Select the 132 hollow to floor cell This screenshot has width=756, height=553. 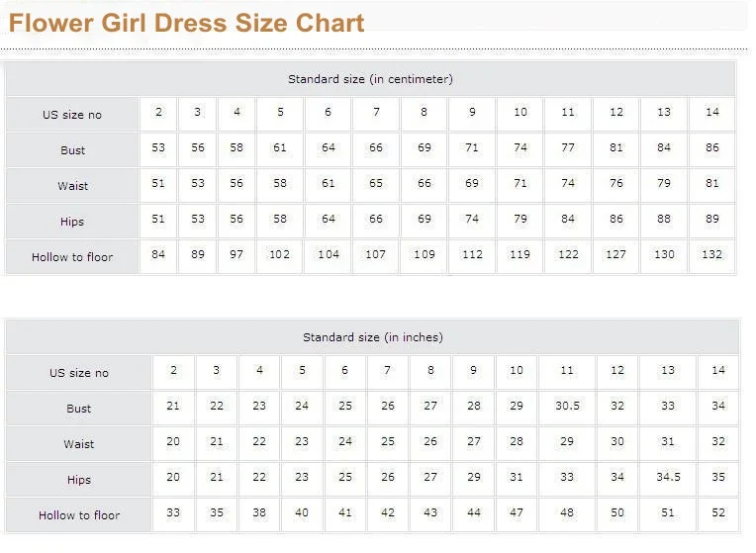[x=712, y=254]
